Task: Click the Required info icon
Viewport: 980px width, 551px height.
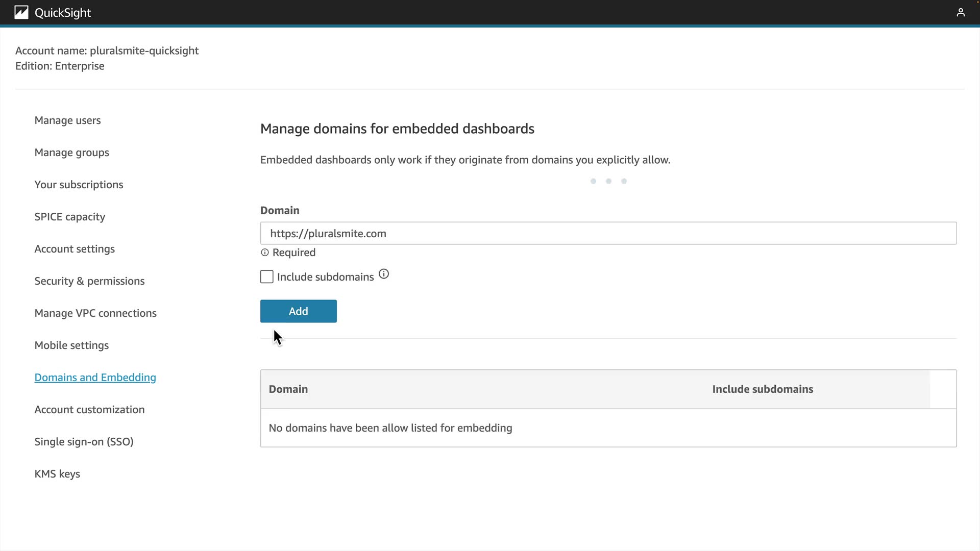Action: tap(264, 253)
